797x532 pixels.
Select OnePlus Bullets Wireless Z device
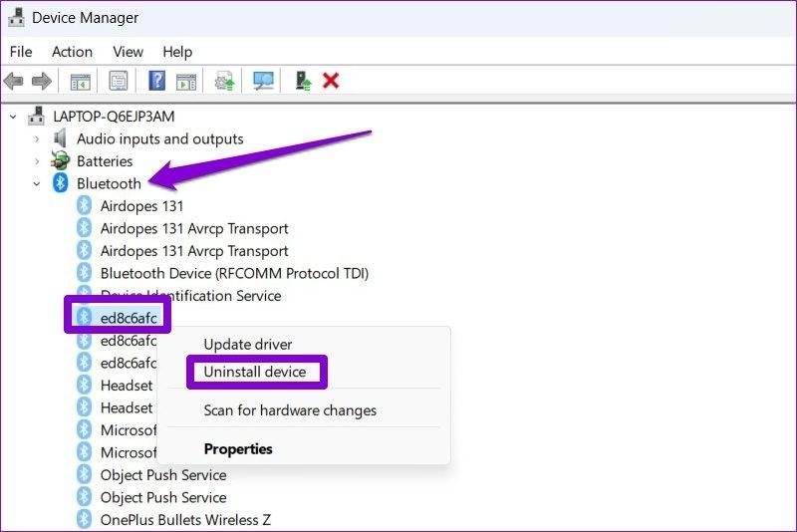click(x=185, y=519)
